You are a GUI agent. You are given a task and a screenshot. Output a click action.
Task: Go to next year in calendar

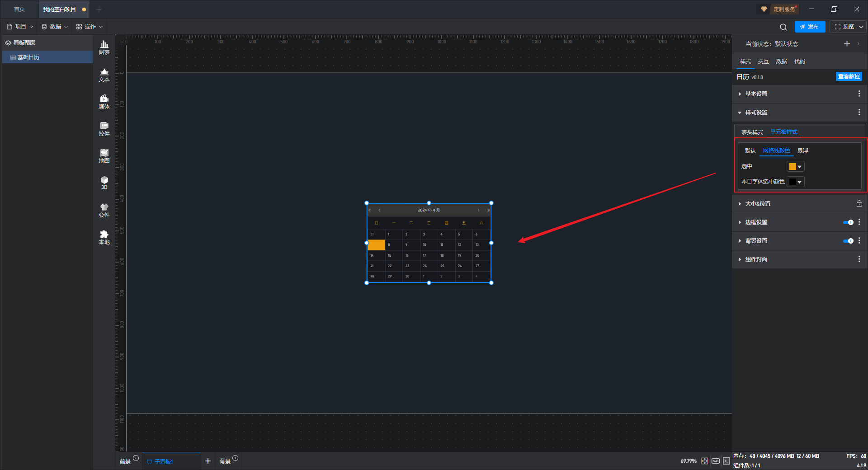[488, 210]
